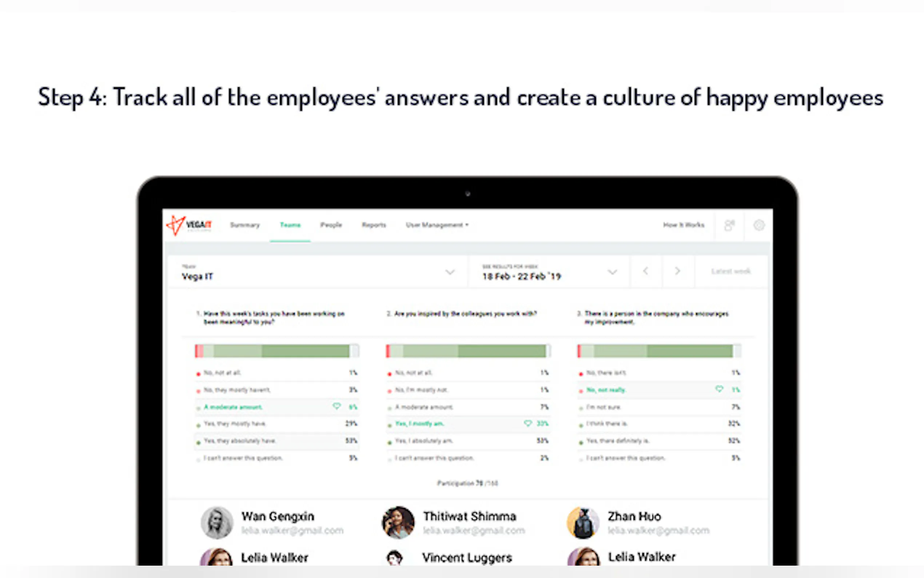Screen dimensions: 924x578
Task: Click the Vega IT star logo
Action: point(176,225)
